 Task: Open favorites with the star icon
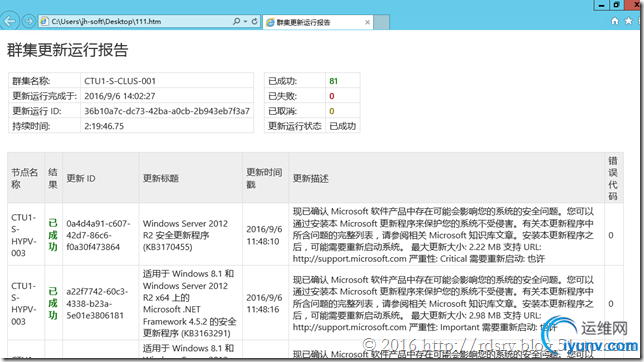pyautogui.click(x=628, y=21)
